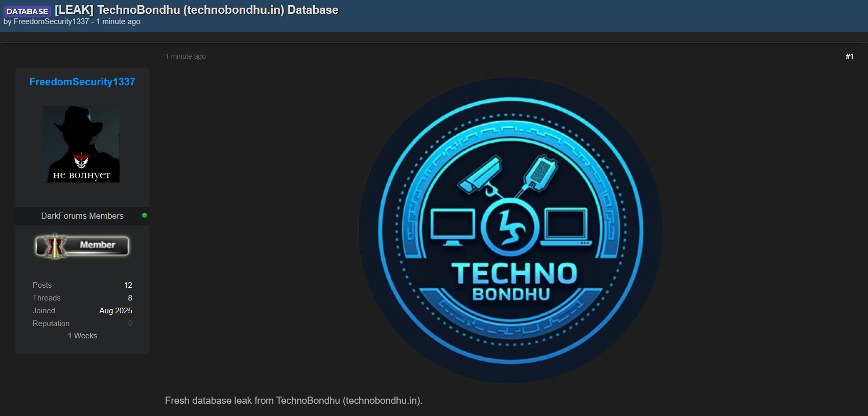
Task: Click the lightning bolt emblem in logo center
Action: (x=510, y=227)
